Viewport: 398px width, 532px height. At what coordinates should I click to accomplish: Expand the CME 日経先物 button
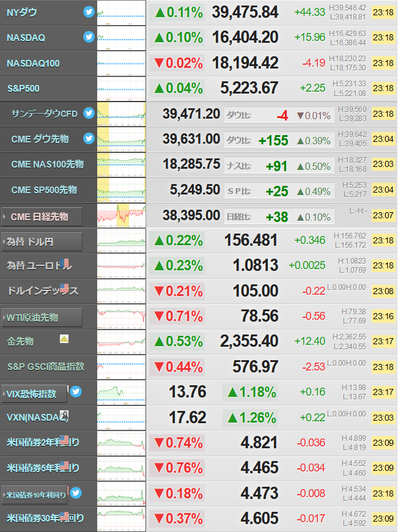pyautogui.click(x=42, y=217)
